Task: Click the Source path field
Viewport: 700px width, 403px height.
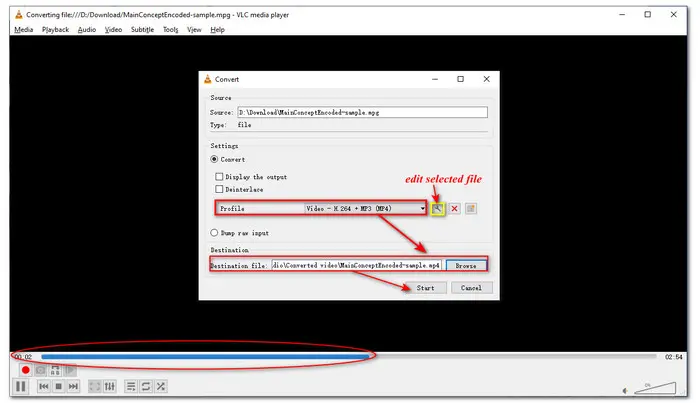Action: pyautogui.click(x=362, y=112)
